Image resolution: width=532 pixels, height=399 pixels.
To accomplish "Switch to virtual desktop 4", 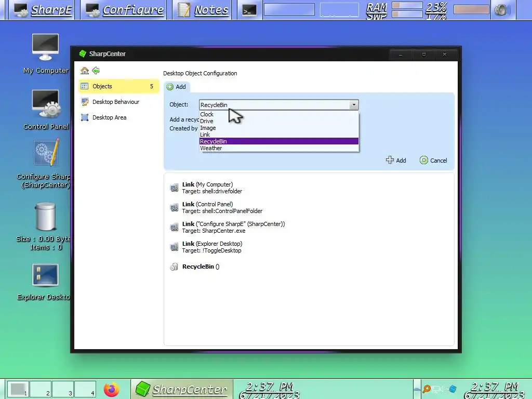I will point(85,389).
